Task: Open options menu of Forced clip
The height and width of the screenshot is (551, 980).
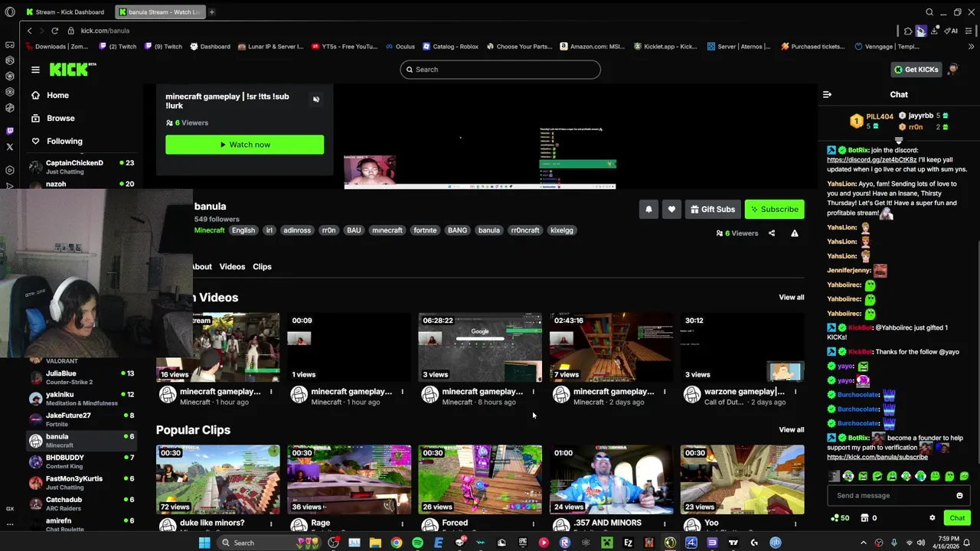Action: [533, 523]
